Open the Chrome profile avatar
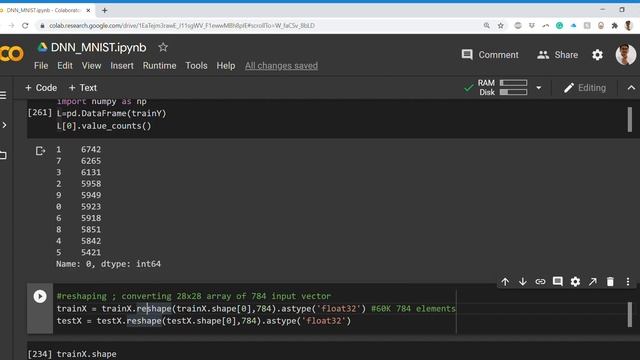Viewport: 640px width, 360px height. tap(629, 25)
